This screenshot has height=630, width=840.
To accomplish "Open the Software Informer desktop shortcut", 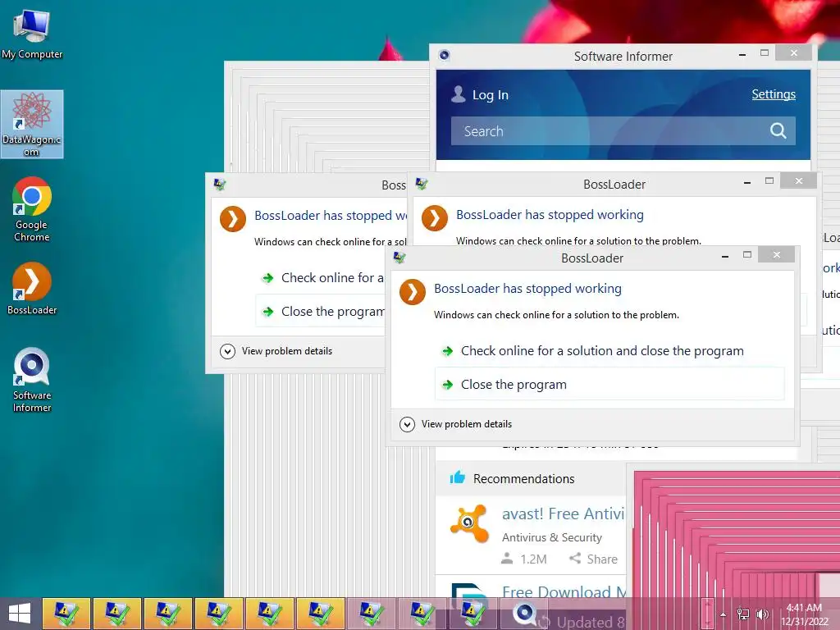I will point(32,380).
